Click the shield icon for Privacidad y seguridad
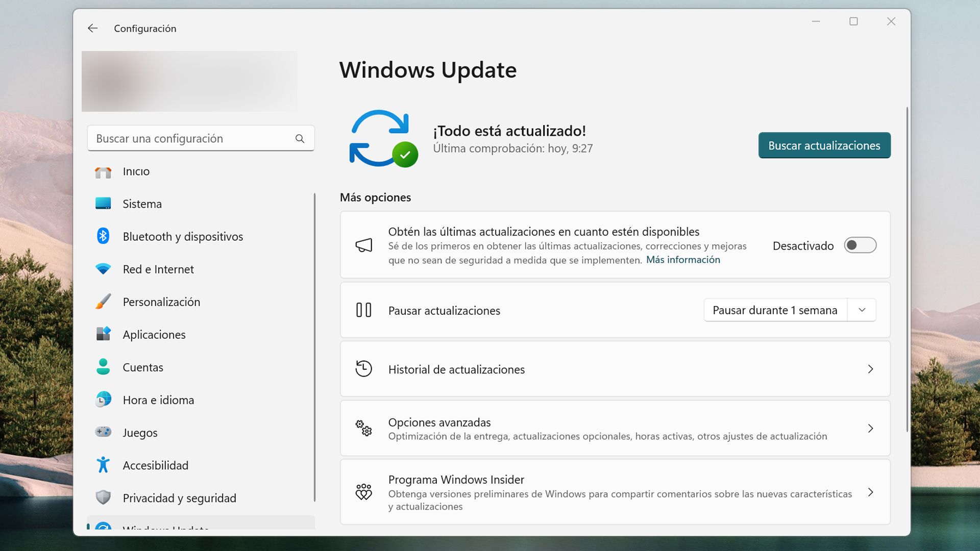 tap(103, 497)
